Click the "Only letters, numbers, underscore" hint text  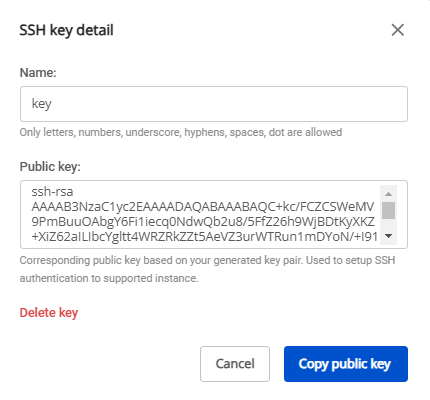pyautogui.click(x=181, y=132)
